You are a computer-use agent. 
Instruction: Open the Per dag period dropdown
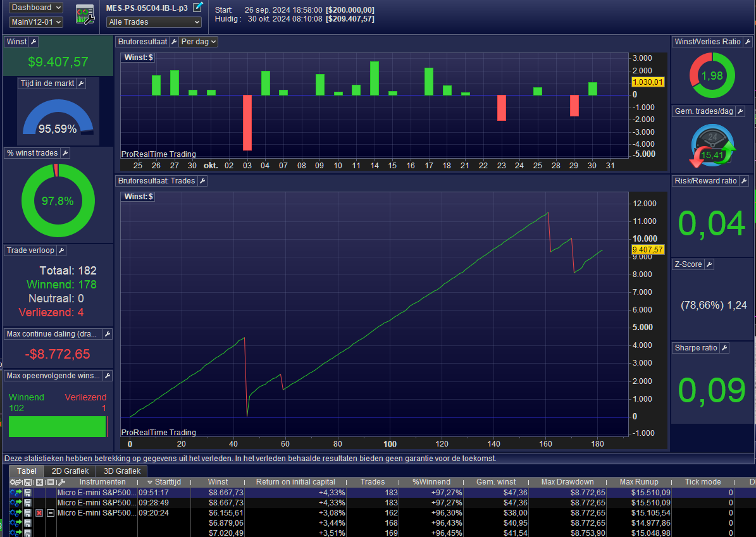[199, 42]
